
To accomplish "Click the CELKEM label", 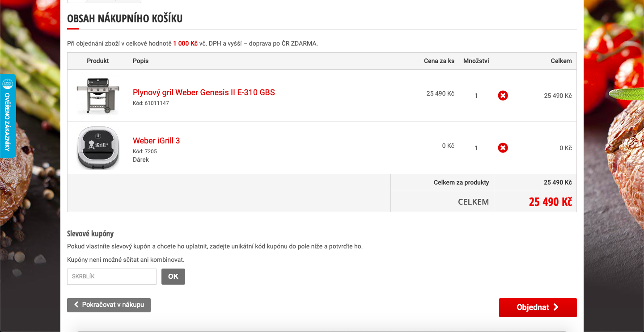I will coord(474,202).
